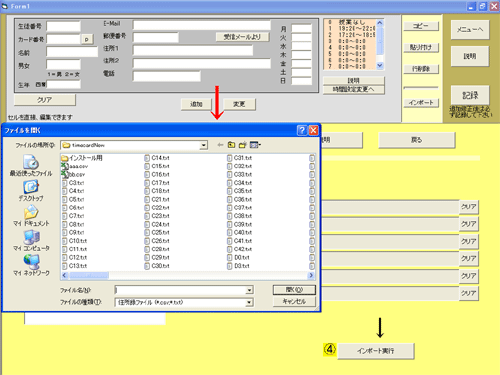Click the 変更 button
This screenshot has width=500, height=375.
(239, 104)
